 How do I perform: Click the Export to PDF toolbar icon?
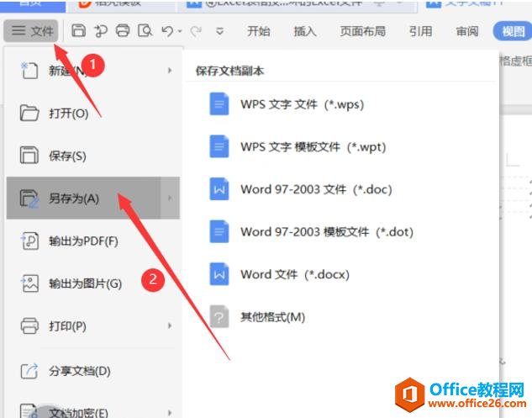pyautogui.click(x=100, y=31)
